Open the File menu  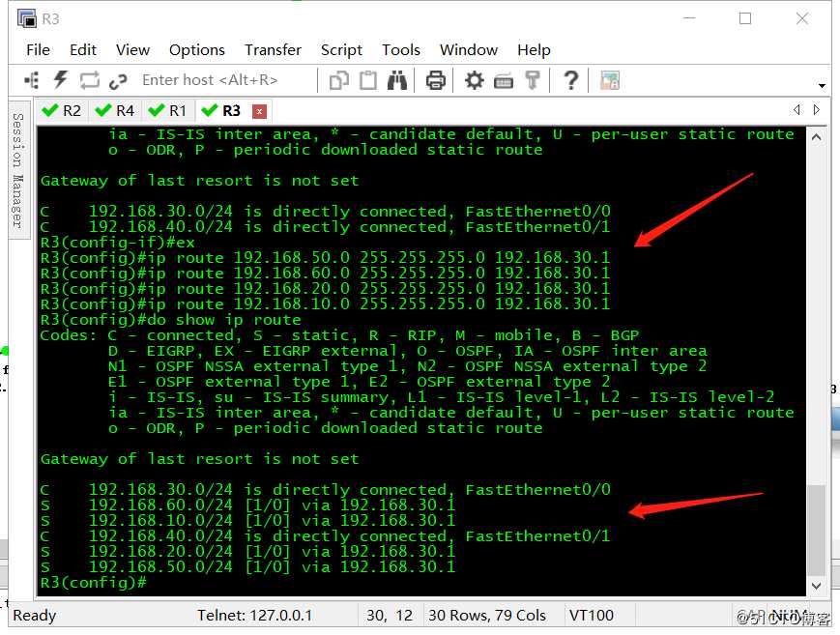click(x=38, y=50)
